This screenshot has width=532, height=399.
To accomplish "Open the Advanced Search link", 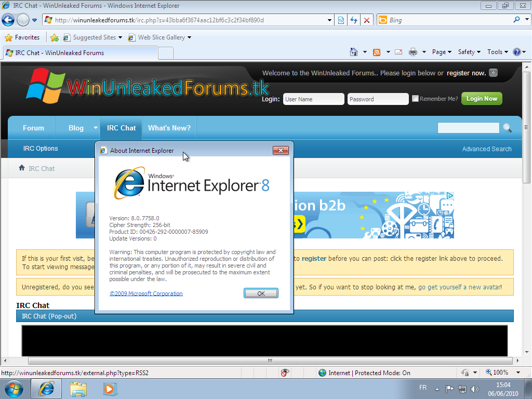I will (x=486, y=149).
